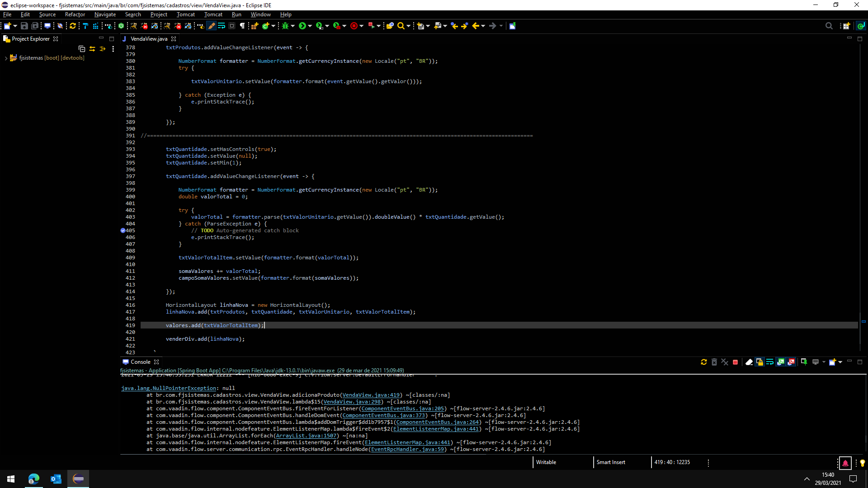Click Relaunch yellow arrows in Console
The height and width of the screenshot is (488, 868).
(704, 362)
